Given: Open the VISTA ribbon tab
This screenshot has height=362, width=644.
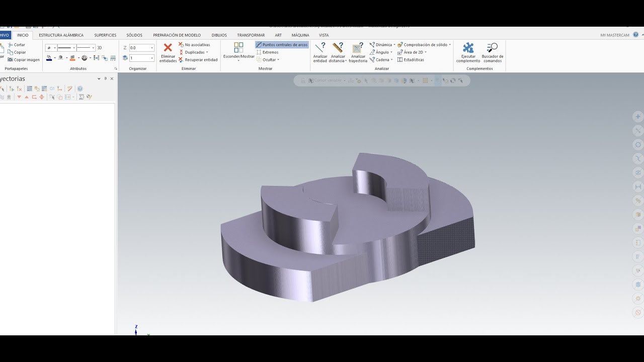Looking at the screenshot, I should coord(324,35).
